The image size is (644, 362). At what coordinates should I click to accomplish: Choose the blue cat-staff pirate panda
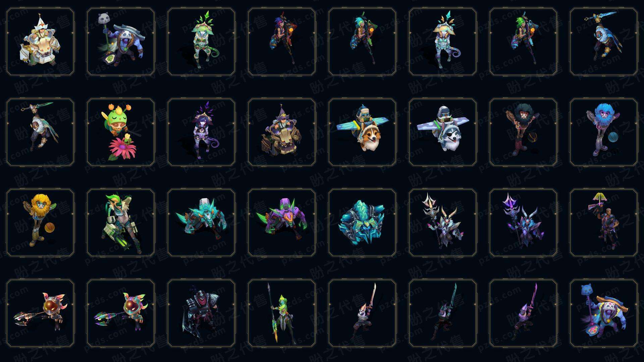point(604,313)
